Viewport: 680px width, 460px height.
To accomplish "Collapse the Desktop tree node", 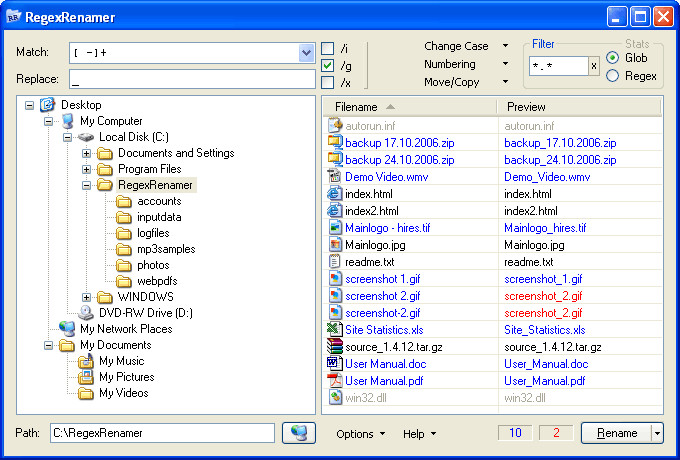I will pyautogui.click(x=29, y=105).
